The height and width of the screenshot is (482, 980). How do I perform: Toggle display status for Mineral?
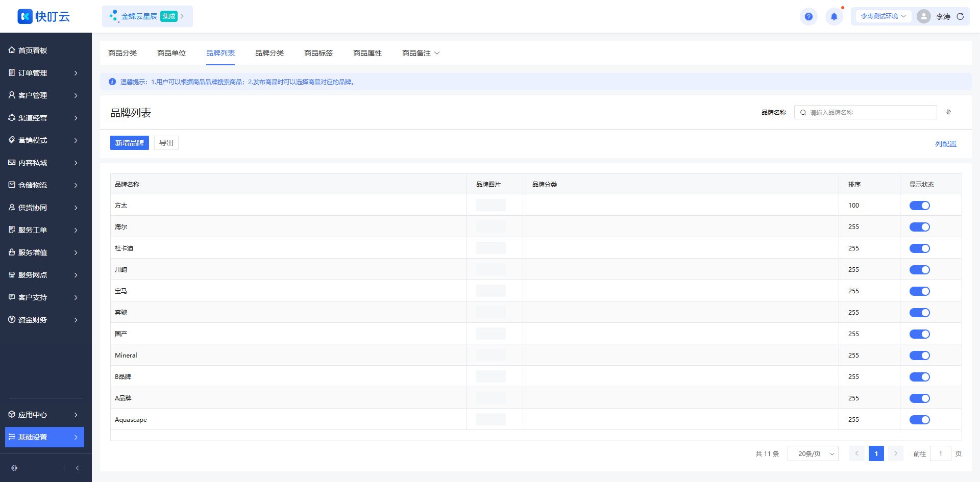coord(920,356)
